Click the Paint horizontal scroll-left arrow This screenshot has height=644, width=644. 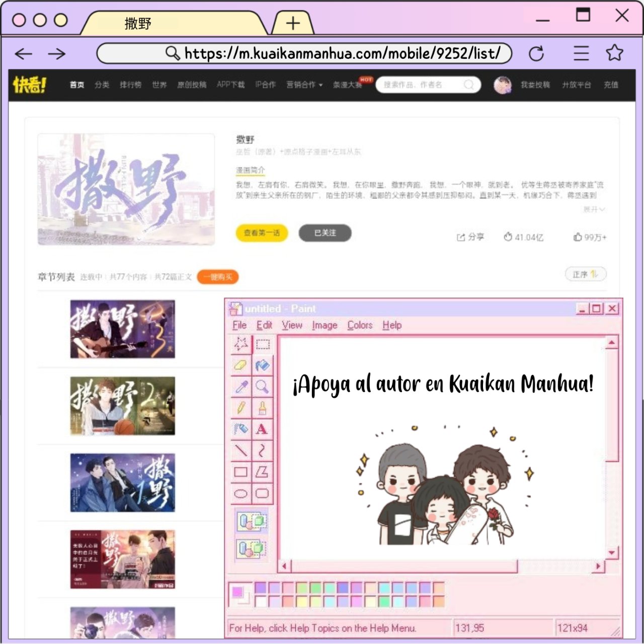point(284,566)
